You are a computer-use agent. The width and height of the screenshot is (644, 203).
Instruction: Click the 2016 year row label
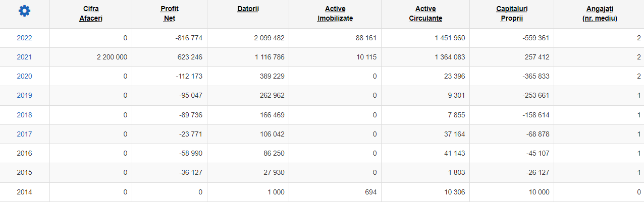(24, 153)
